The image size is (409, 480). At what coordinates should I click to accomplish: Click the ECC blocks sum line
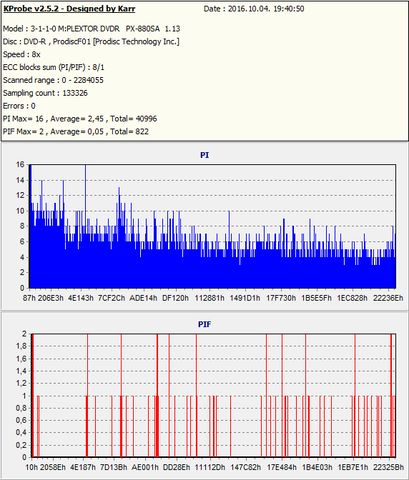coord(54,67)
